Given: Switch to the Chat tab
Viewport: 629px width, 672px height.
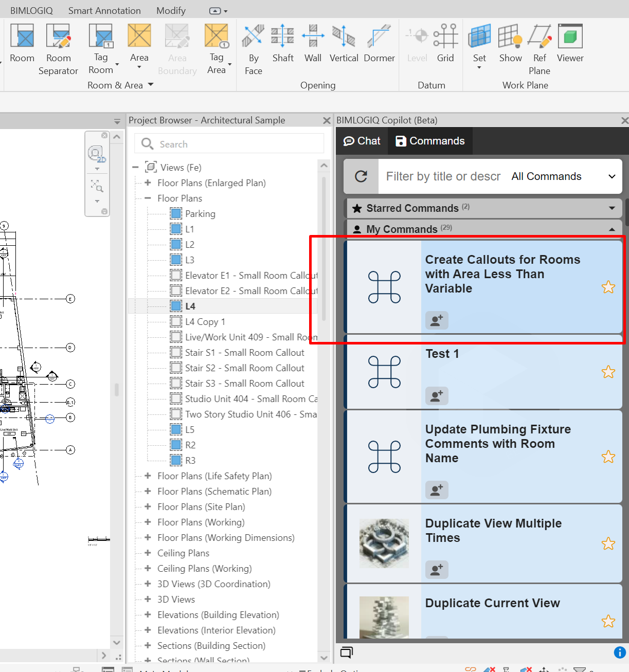Looking at the screenshot, I should tap(362, 141).
